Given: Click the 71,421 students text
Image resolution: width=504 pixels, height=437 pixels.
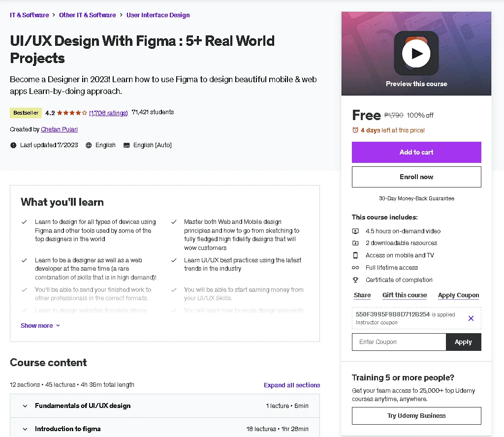Looking at the screenshot, I should (153, 112).
